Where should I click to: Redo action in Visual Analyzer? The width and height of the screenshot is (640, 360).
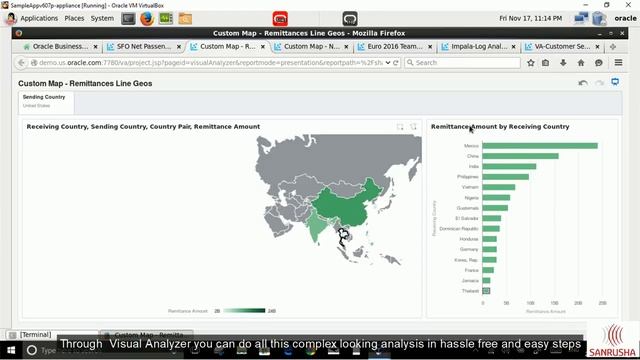click(599, 83)
